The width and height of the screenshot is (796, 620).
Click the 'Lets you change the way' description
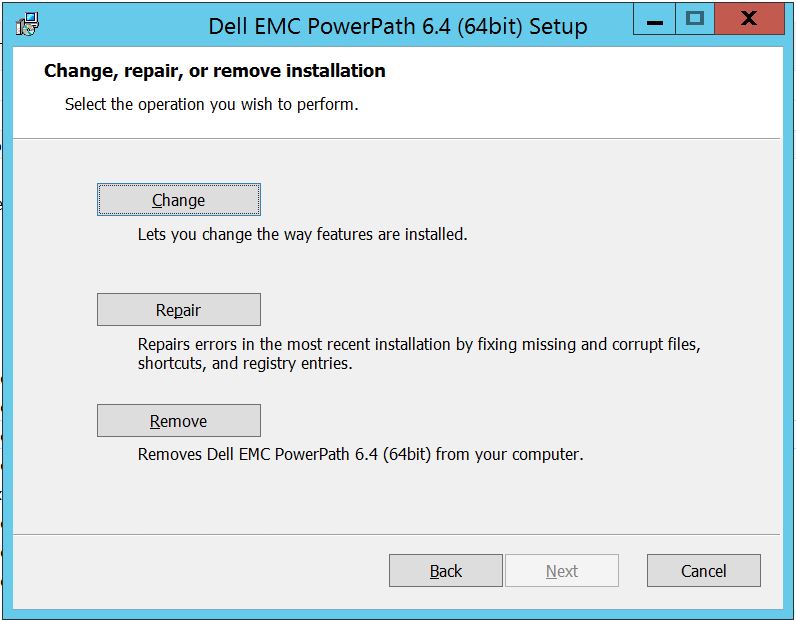pos(302,235)
